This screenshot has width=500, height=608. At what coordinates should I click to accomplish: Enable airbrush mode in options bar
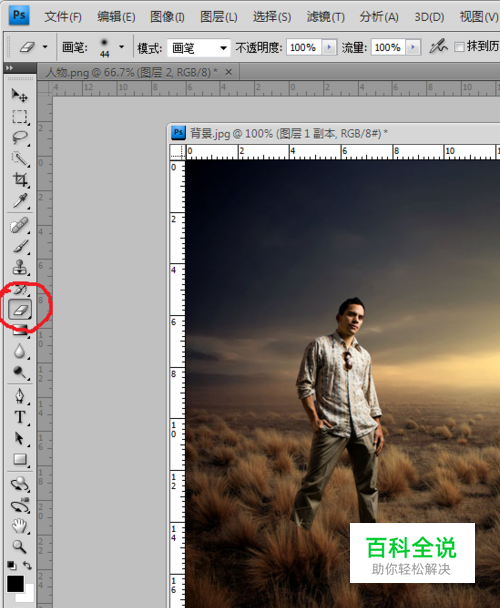[438, 47]
